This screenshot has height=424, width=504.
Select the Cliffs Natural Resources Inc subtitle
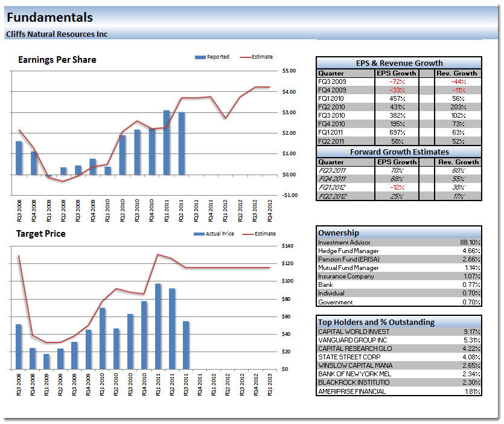(x=57, y=34)
